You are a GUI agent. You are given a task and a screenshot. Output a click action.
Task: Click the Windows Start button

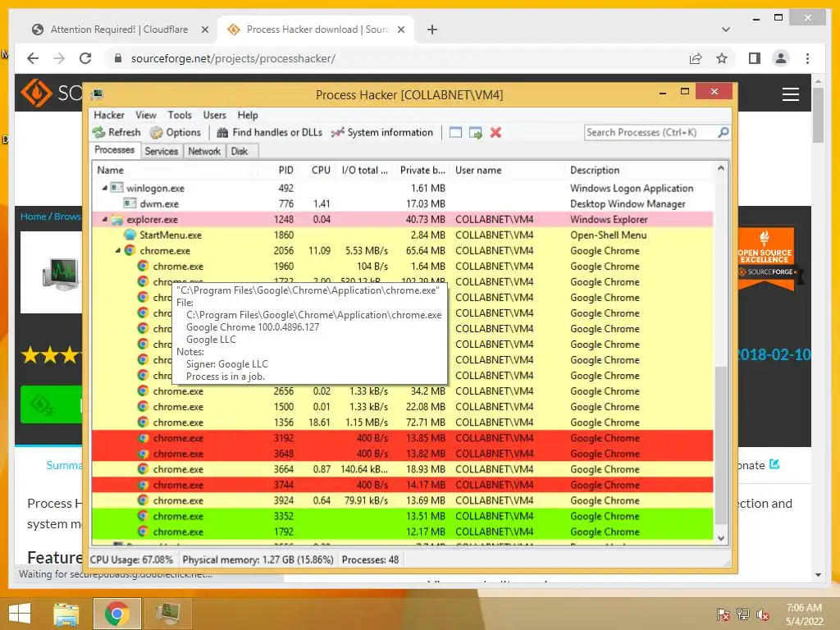click(20, 614)
